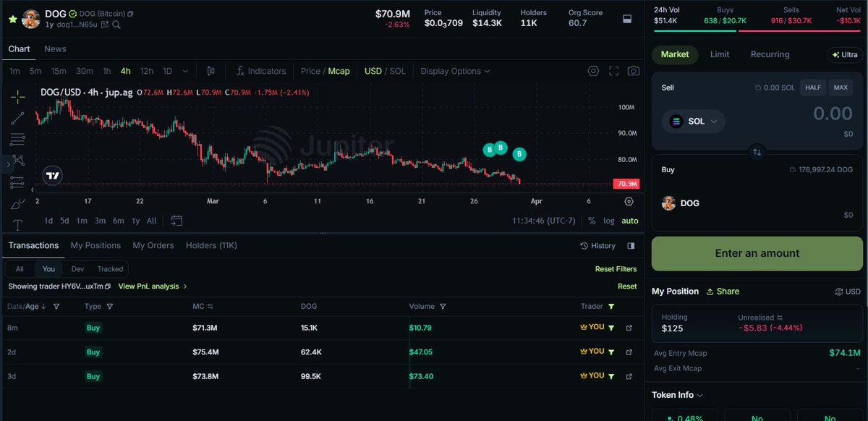The width and height of the screenshot is (868, 421).
Task: Click the MAX amount button
Action: (841, 88)
